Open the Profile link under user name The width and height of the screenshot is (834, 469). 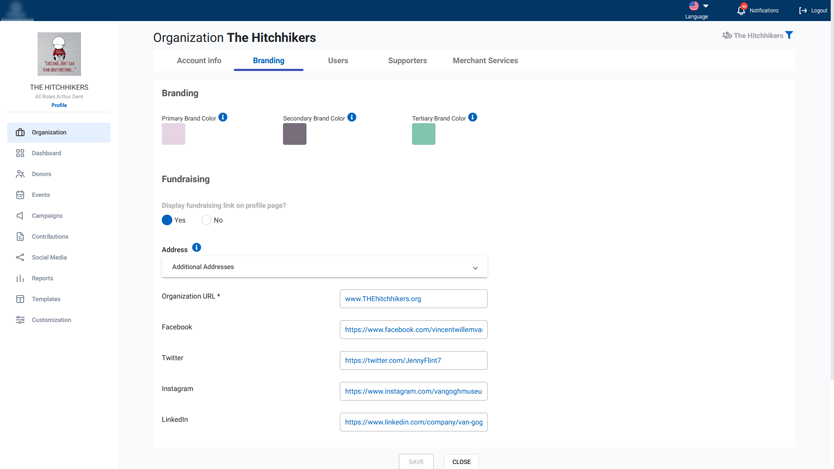click(x=59, y=105)
